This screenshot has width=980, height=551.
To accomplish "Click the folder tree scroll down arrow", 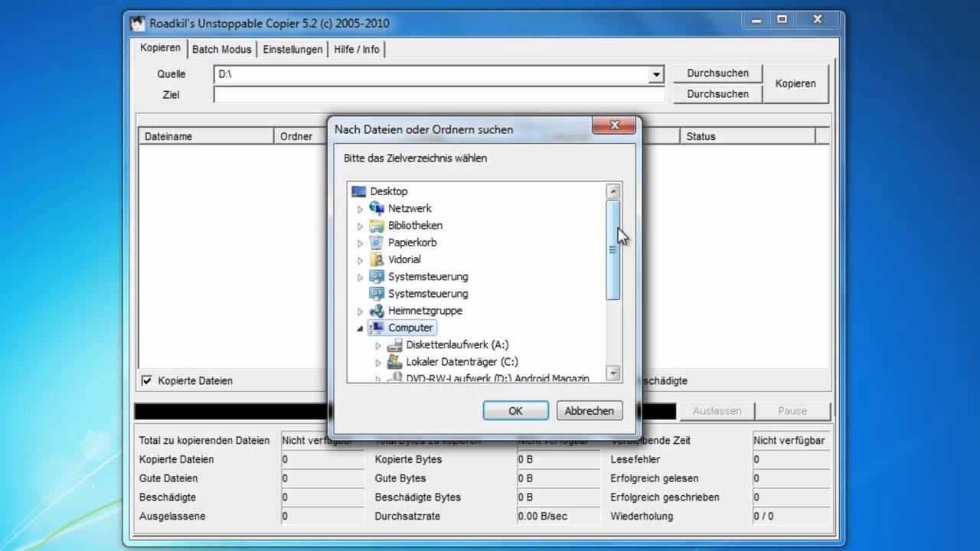I will point(612,373).
